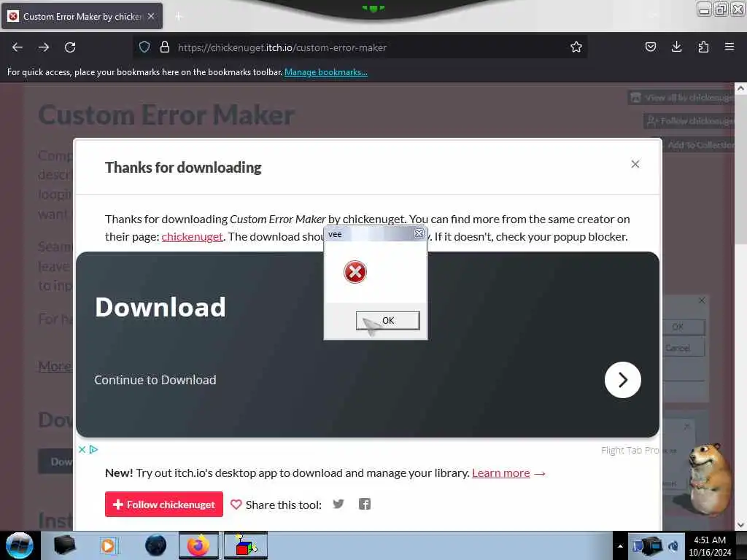Go forward with the browser forward arrow
The width and height of the screenshot is (747, 560).
(x=44, y=47)
